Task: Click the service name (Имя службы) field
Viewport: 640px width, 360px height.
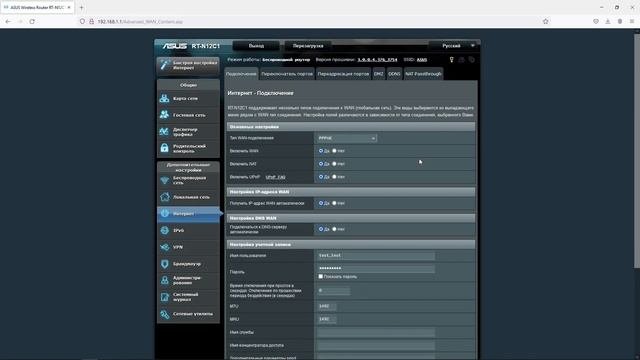Action: pyautogui.click(x=376, y=333)
